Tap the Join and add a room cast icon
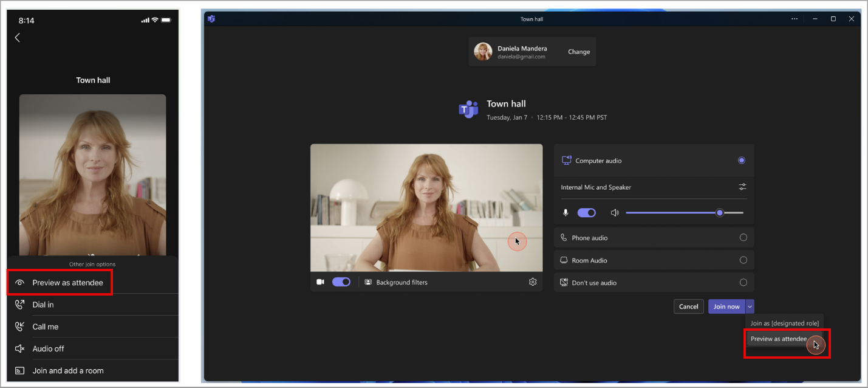868x388 pixels. pos(19,370)
